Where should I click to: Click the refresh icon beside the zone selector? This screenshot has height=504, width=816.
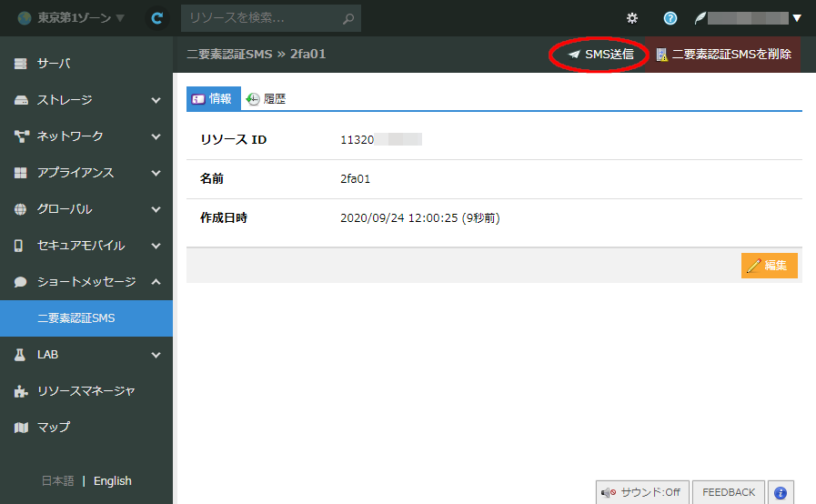click(157, 18)
